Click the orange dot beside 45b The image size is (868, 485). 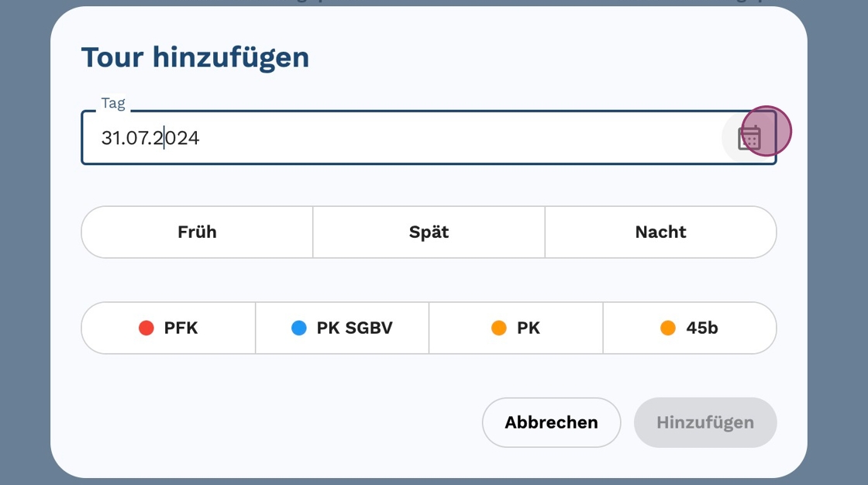(x=668, y=328)
